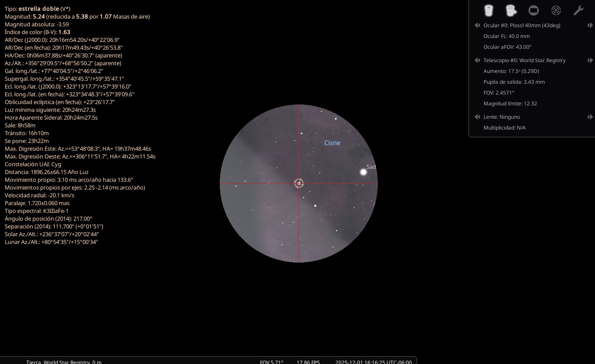
Task: Select previous ocular with left arrows
Action: point(477,25)
